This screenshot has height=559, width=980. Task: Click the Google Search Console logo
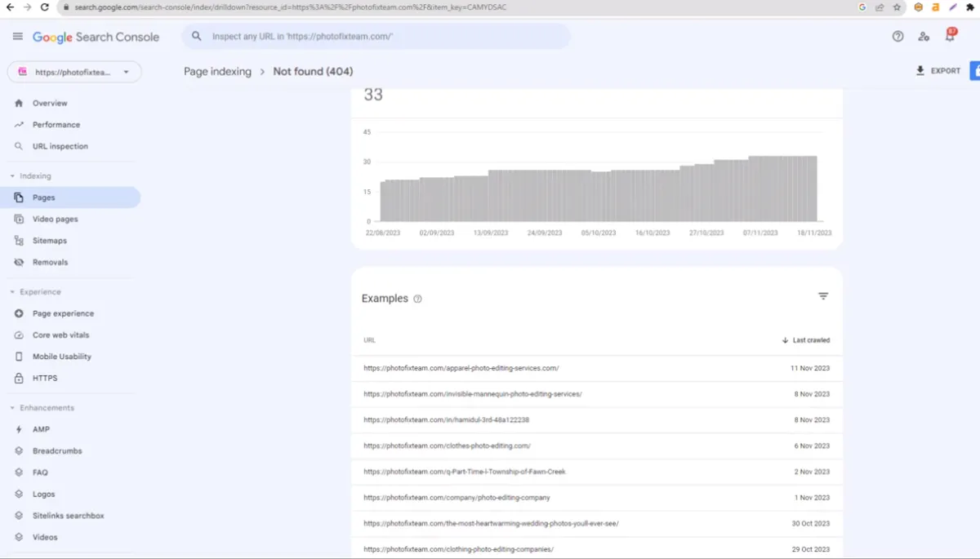[x=96, y=37]
